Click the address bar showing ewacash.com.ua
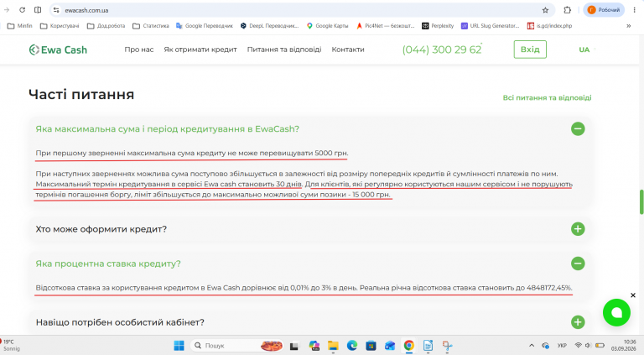The image size is (644, 355). (300, 10)
